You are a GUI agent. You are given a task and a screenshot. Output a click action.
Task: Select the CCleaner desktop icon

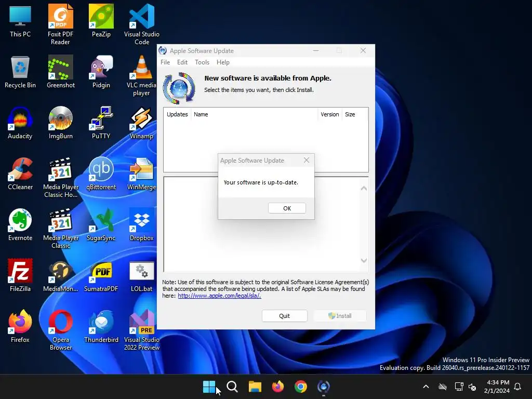20,174
